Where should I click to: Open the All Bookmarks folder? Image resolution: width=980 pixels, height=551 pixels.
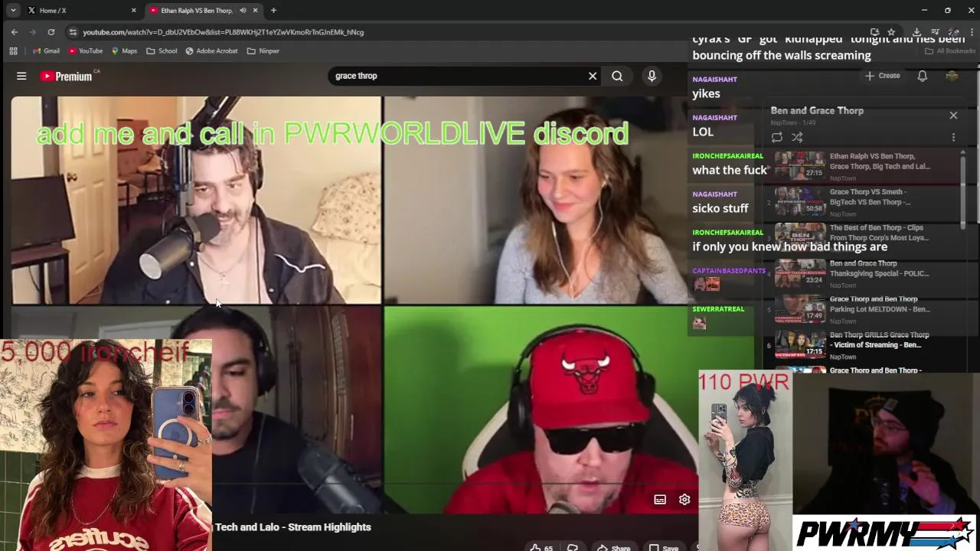pos(950,51)
